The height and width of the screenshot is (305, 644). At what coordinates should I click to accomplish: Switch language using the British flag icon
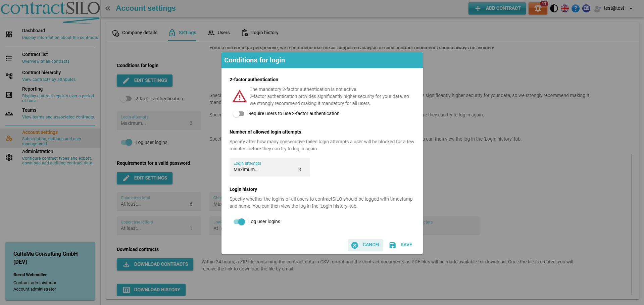pos(564,8)
